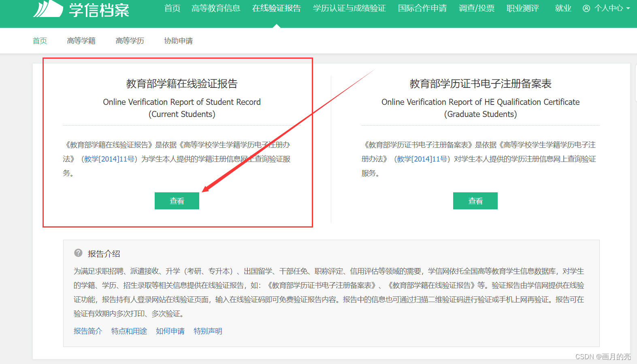Click 查看 under 教育部学历证书电子注册备案表
637x364 pixels.
(475, 201)
